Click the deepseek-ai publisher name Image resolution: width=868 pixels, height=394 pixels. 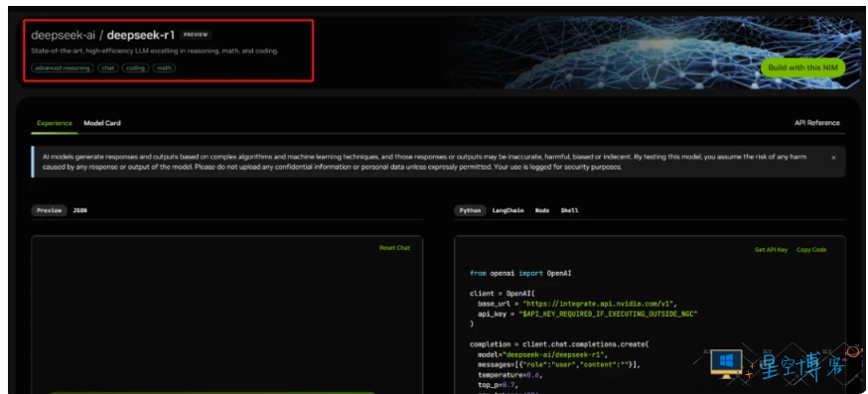coord(65,35)
